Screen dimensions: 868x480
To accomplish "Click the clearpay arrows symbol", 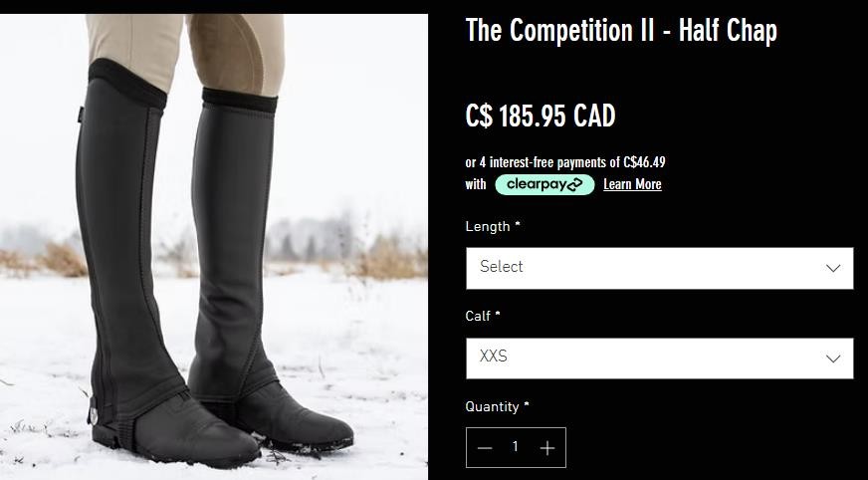I will point(573,184).
